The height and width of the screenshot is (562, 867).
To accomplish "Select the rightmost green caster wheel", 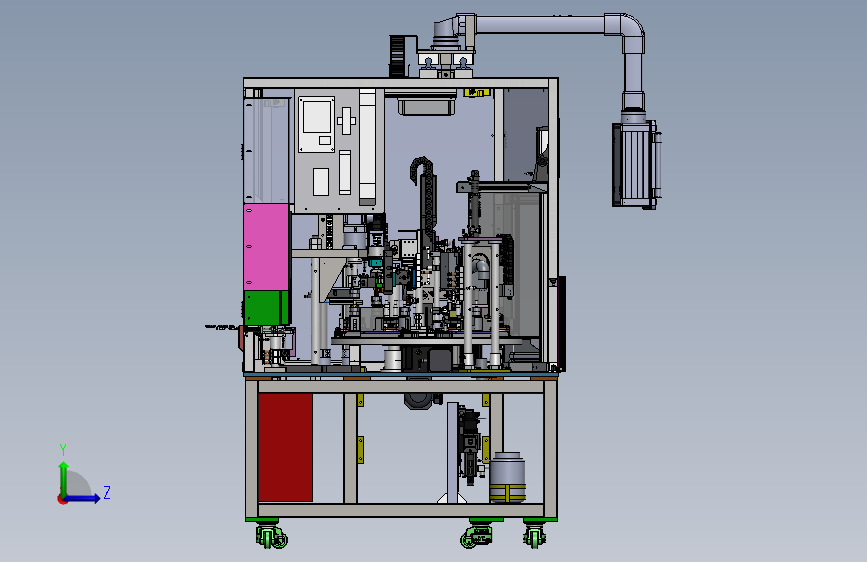I will [535, 536].
